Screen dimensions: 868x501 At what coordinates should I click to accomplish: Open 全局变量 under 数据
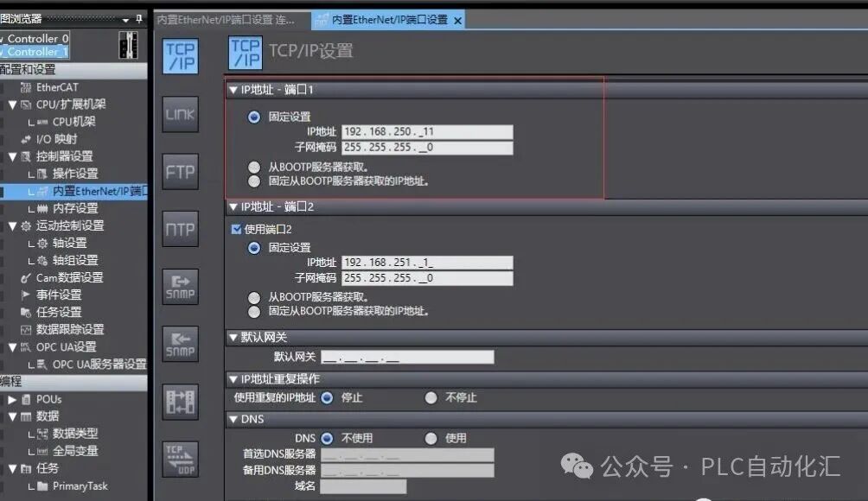[x=75, y=451]
